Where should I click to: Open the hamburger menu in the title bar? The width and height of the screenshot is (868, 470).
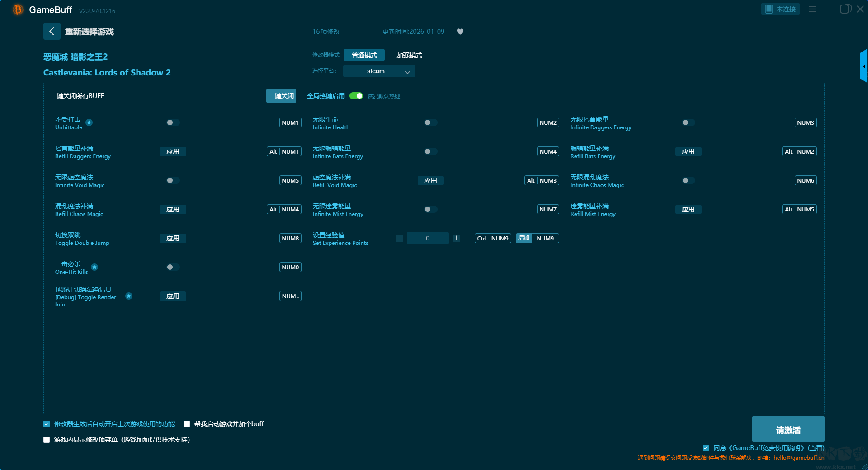812,9
